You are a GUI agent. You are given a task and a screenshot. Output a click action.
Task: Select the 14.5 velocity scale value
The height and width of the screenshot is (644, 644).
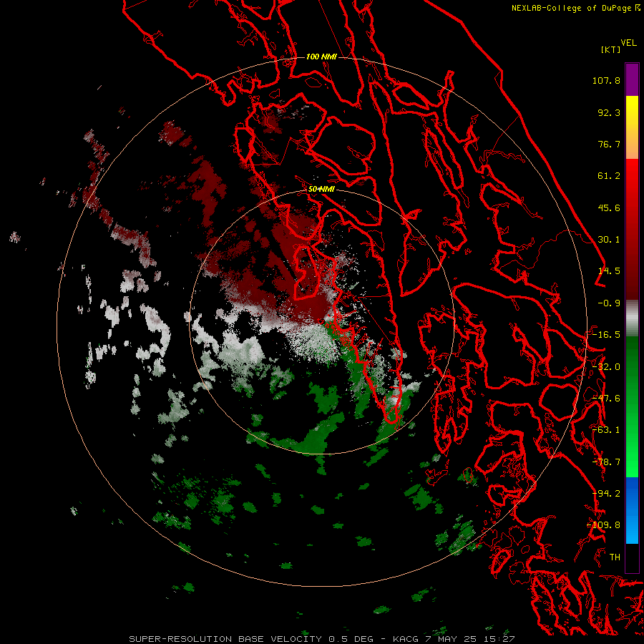point(609,271)
